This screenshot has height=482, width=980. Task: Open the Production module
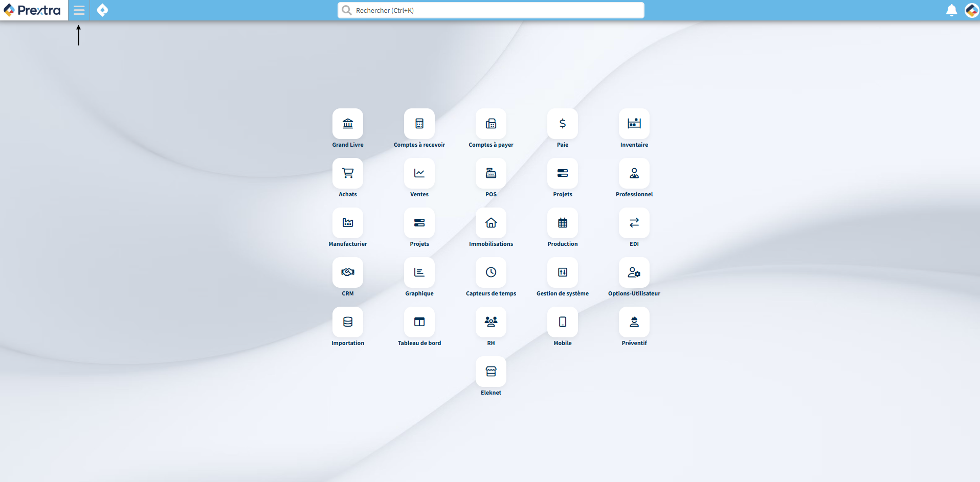(x=563, y=223)
